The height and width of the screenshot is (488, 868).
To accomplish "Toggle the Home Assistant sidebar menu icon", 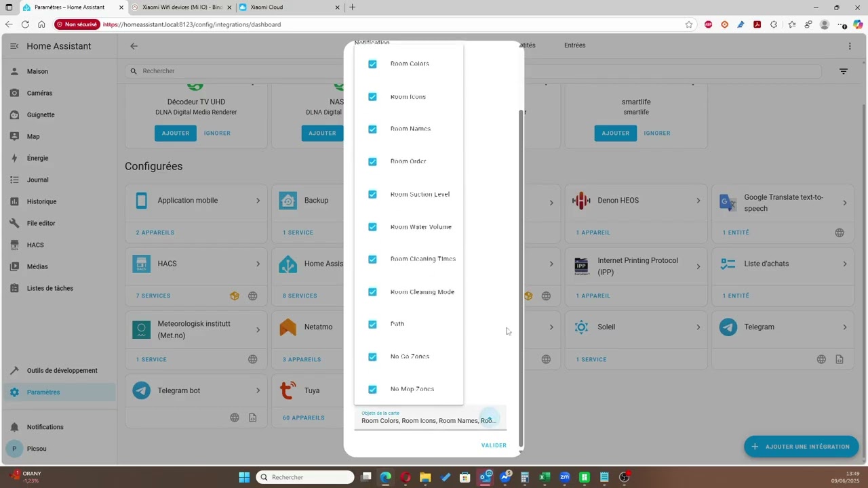I will (x=14, y=46).
